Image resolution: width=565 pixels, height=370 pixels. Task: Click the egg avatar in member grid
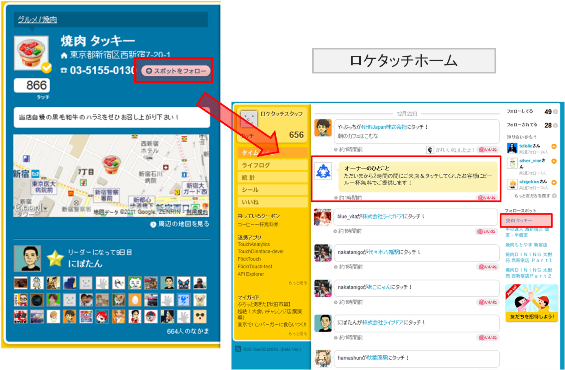click(135, 300)
